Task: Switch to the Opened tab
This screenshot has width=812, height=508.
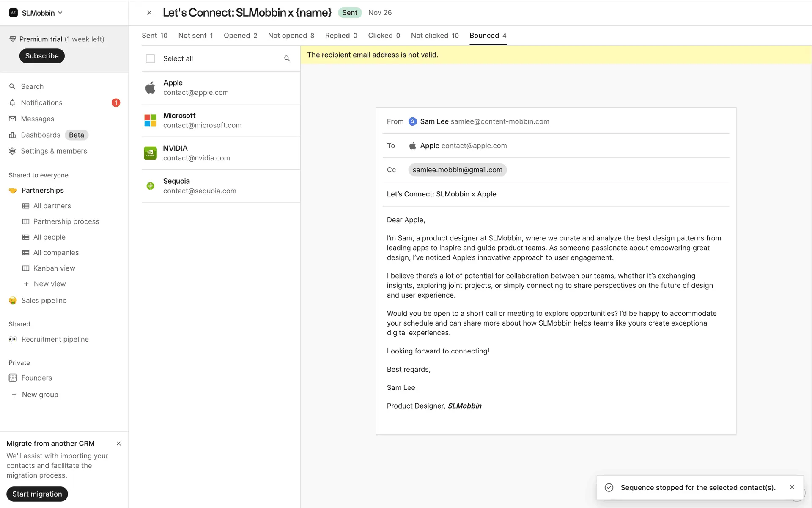Action: point(240,36)
